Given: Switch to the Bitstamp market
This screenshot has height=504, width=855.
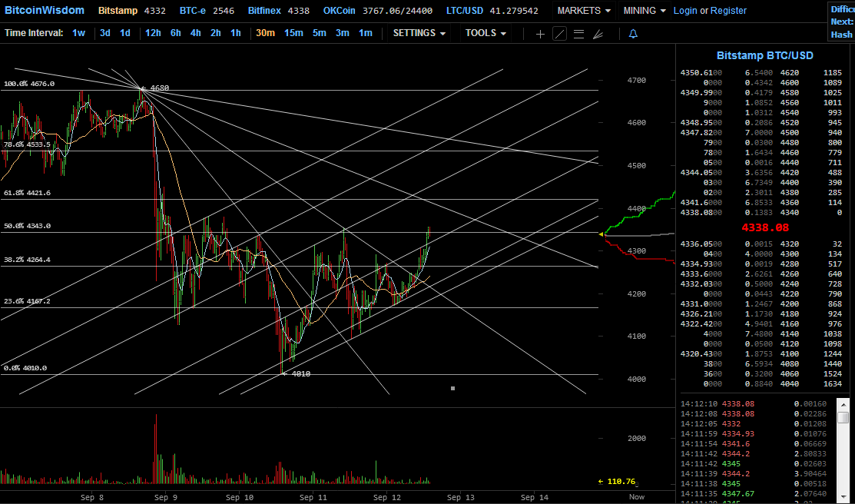Looking at the screenshot, I should (x=118, y=10).
